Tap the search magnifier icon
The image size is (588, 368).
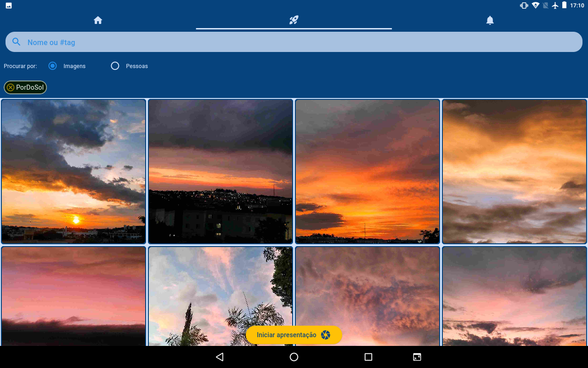coord(16,42)
